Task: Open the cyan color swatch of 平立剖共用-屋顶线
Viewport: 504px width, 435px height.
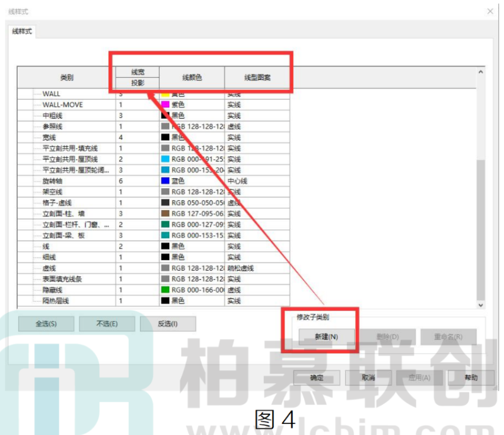Action: [x=165, y=159]
